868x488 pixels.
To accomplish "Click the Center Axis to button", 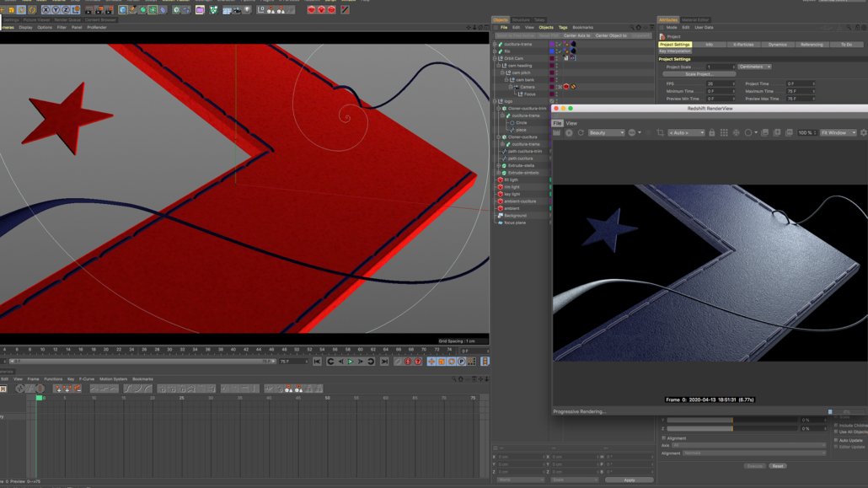I will pyautogui.click(x=576, y=35).
